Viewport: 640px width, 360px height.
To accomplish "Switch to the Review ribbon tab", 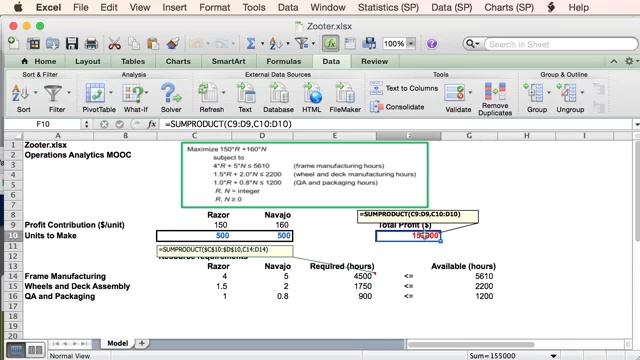I will [374, 61].
